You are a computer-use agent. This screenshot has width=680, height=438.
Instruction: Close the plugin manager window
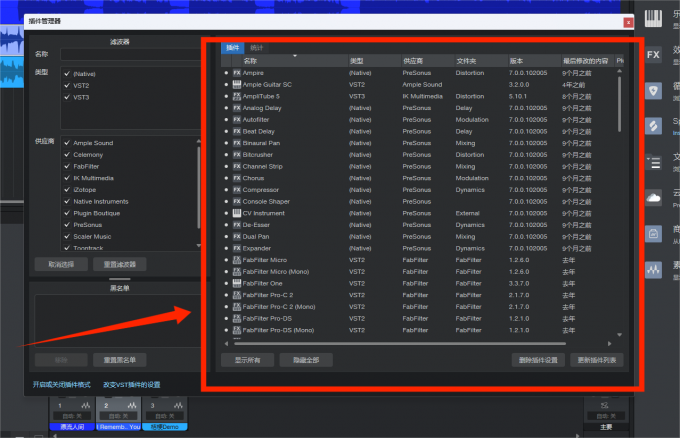[x=628, y=23]
